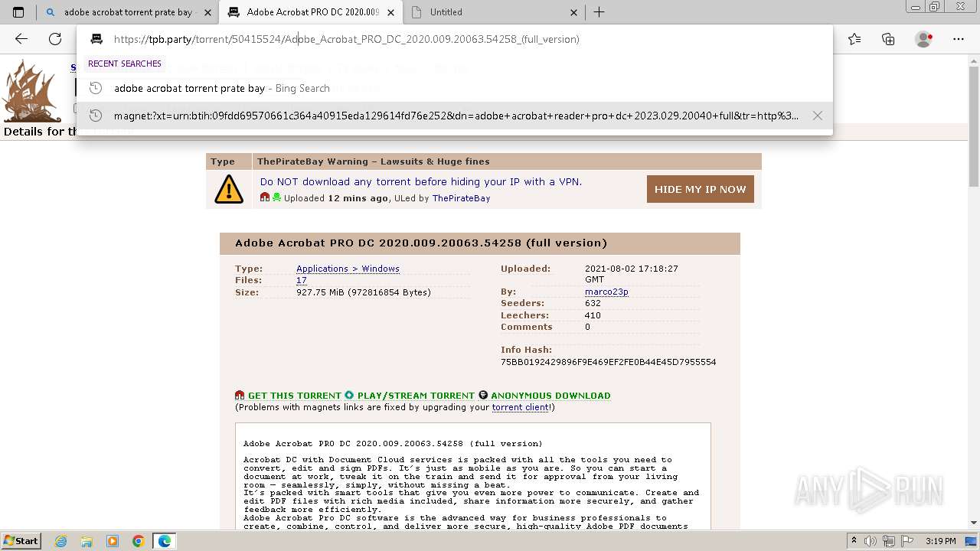Screen dimensions: 980x551
Task: Switch to the adobe acrobat torrent Bing tab
Action: pyautogui.click(x=127, y=12)
